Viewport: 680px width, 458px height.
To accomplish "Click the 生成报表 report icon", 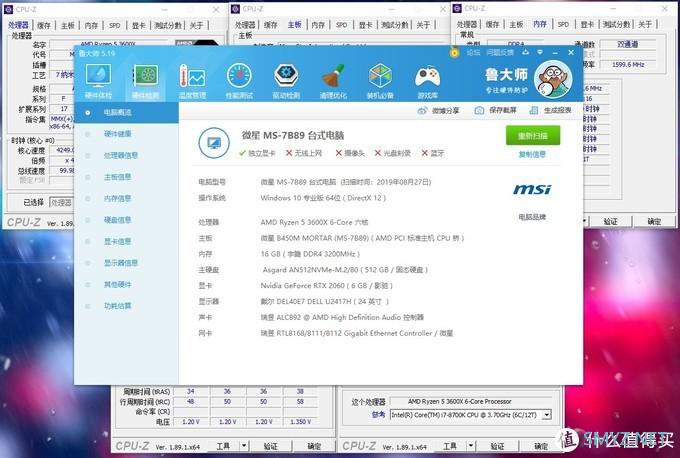I will [534, 111].
